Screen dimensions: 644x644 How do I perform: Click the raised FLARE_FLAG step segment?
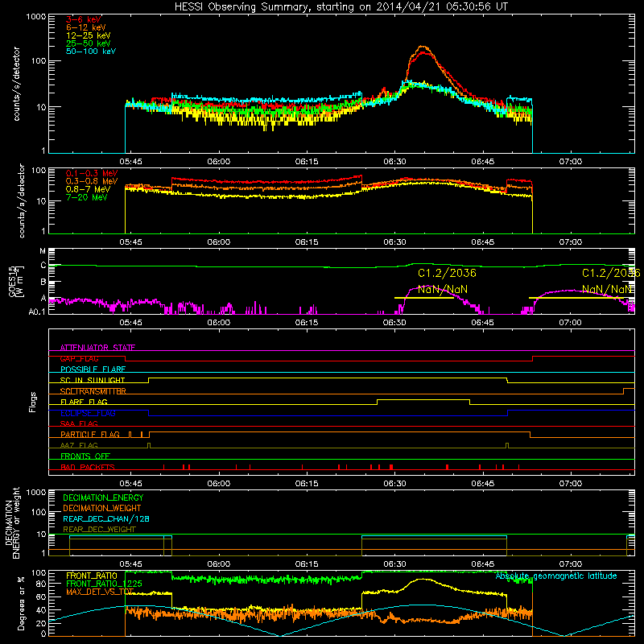[423, 399]
